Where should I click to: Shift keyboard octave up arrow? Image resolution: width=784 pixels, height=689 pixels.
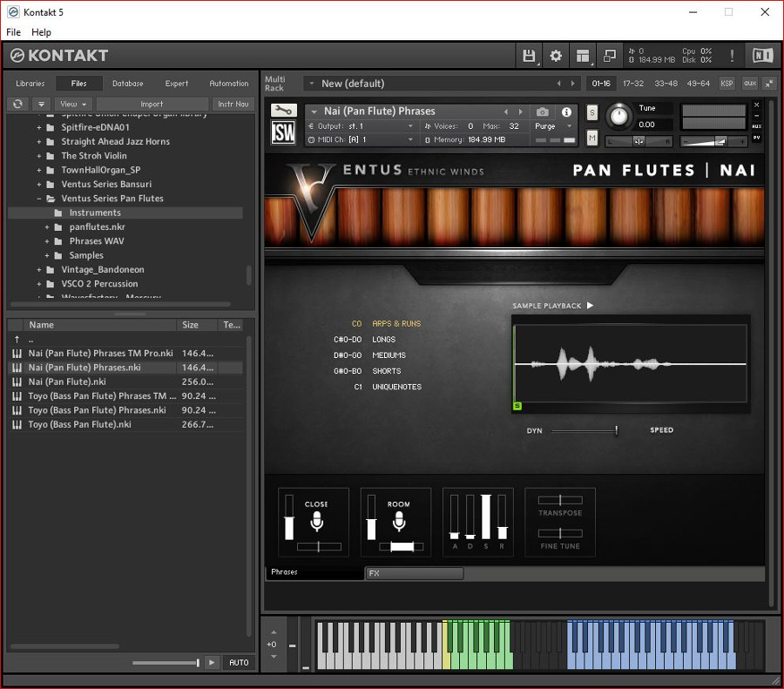pos(274,632)
